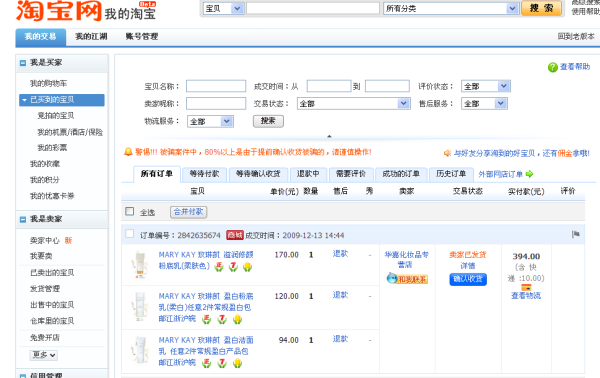Click the 7-day badge on the 盈白粉底乳 item
Viewport: 600px width, 378px height.
[222, 319]
